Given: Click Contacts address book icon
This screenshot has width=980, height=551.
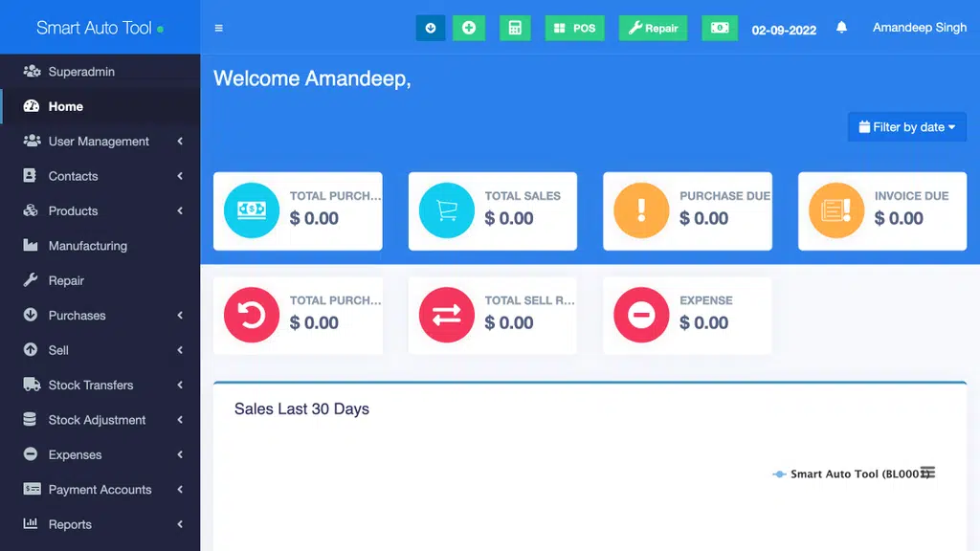Looking at the screenshot, I should point(30,176).
